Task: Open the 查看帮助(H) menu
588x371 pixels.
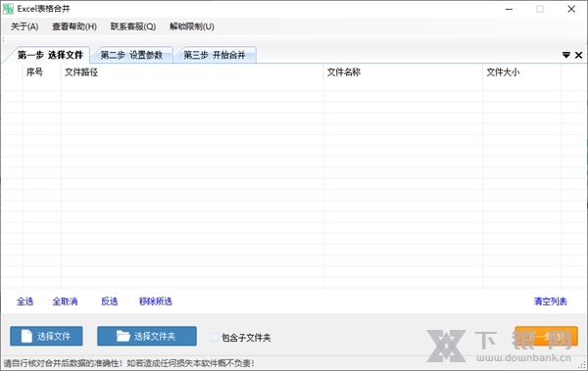Action: click(x=74, y=26)
